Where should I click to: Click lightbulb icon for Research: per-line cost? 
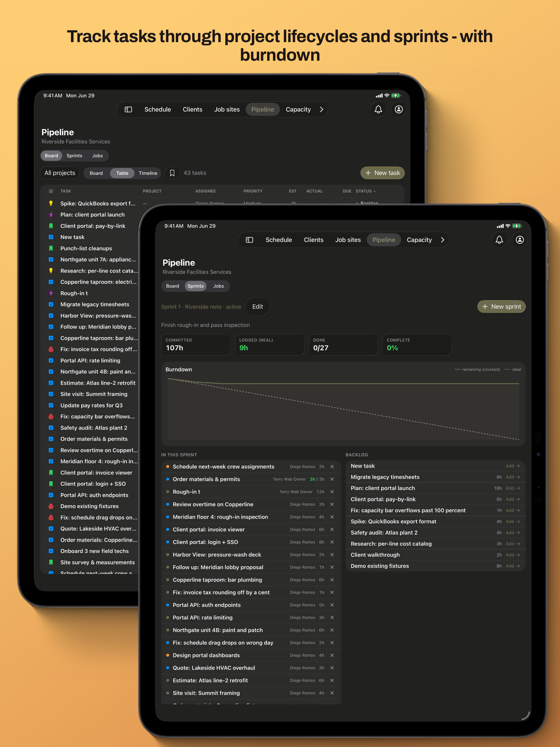pyautogui.click(x=51, y=271)
